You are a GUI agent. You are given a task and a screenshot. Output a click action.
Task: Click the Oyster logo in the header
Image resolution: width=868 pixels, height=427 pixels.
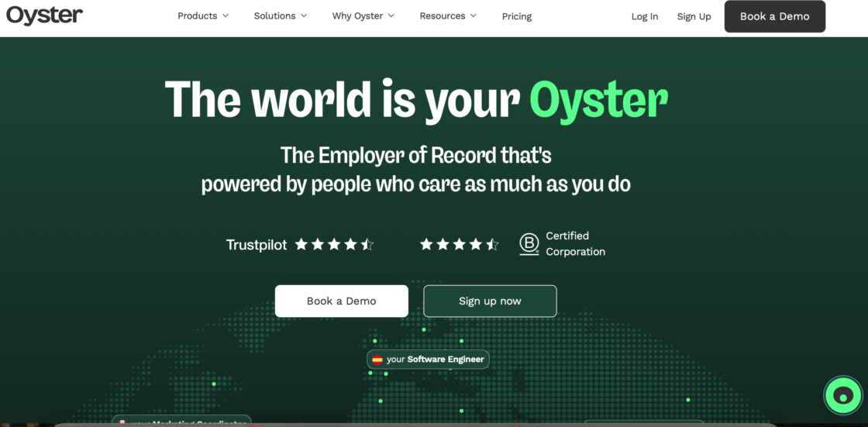point(45,15)
